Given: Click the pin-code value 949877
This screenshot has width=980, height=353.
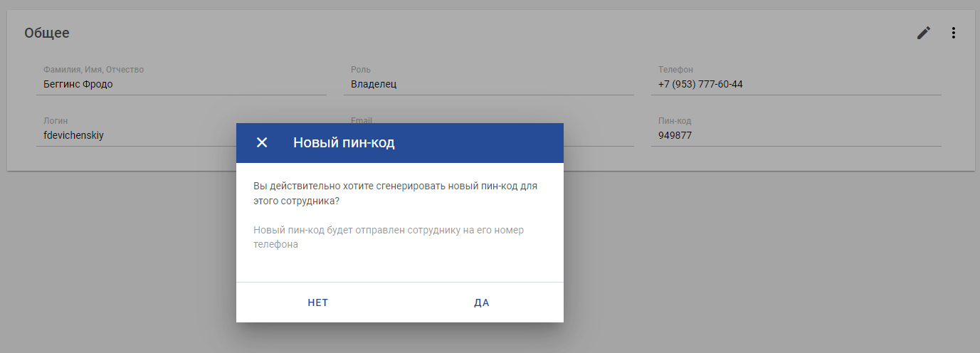Looking at the screenshot, I should 675,135.
